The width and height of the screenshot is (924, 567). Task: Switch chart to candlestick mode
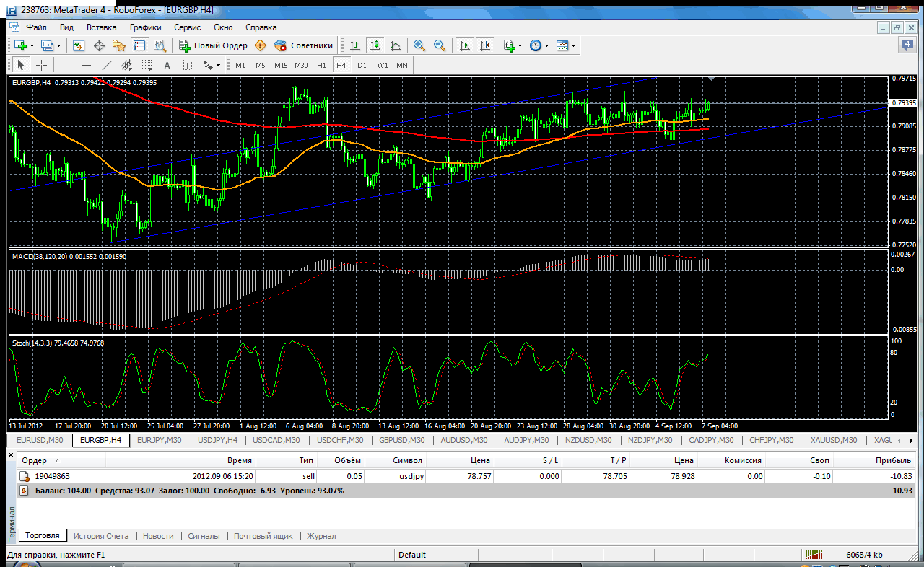375,45
